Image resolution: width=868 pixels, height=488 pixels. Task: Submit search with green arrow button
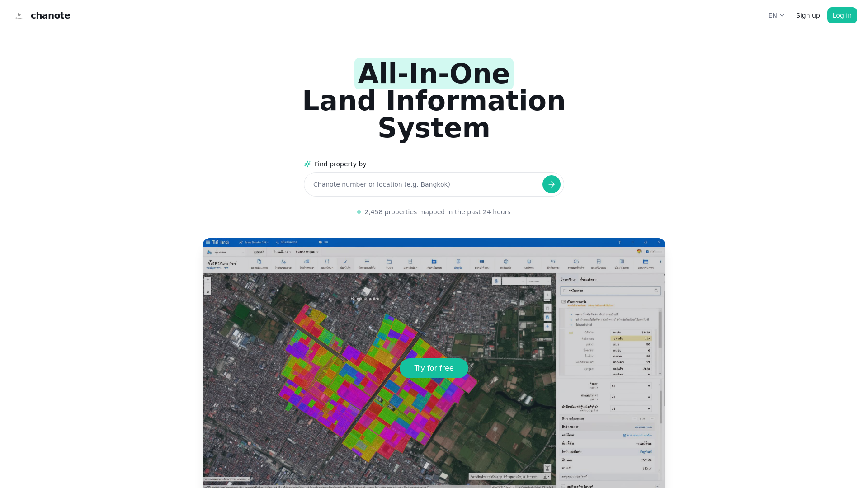[551, 184]
